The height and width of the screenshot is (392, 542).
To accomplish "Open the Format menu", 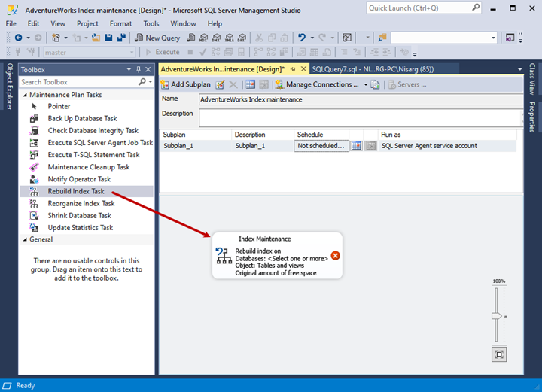I will coord(120,23).
